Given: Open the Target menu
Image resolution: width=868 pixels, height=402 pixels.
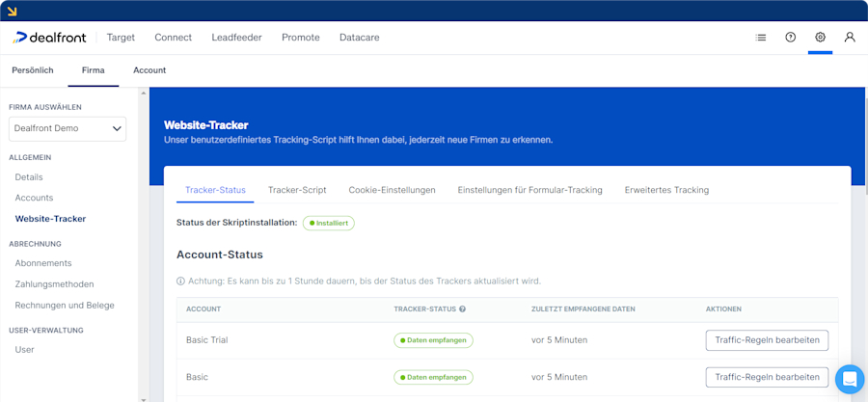Looking at the screenshot, I should click(121, 38).
